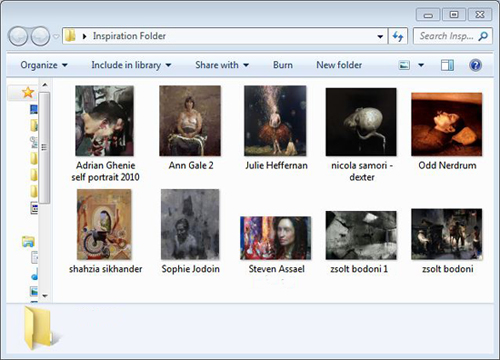The image size is (500, 360).
Task: Toggle the preview pane icon
Action: [447, 65]
